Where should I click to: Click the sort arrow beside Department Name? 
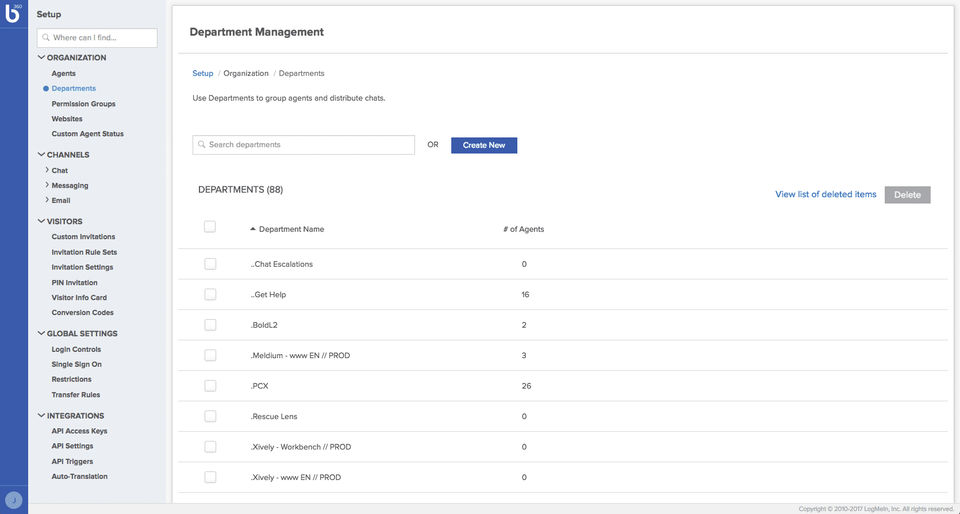coord(252,229)
